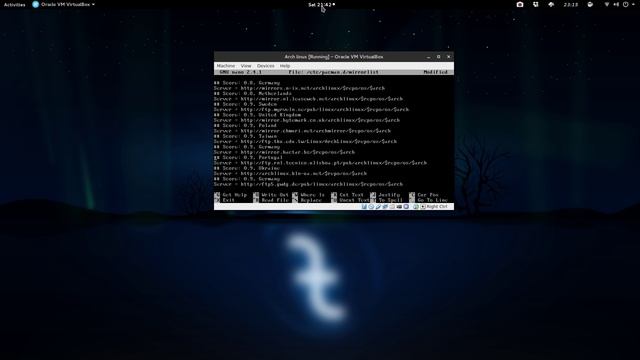Close the Arch linux VirtualBox window
Screen dimensions: 640x360
[449, 57]
